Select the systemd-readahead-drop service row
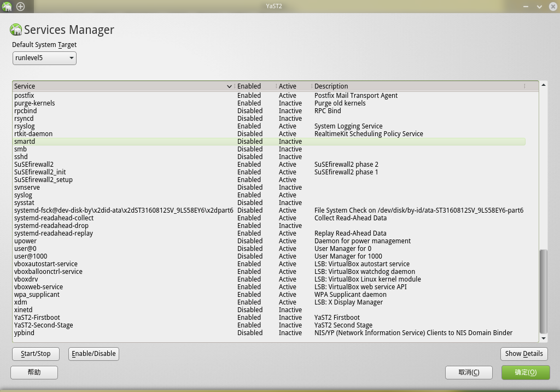Image resolution: width=560 pixels, height=392 pixels. click(269, 226)
